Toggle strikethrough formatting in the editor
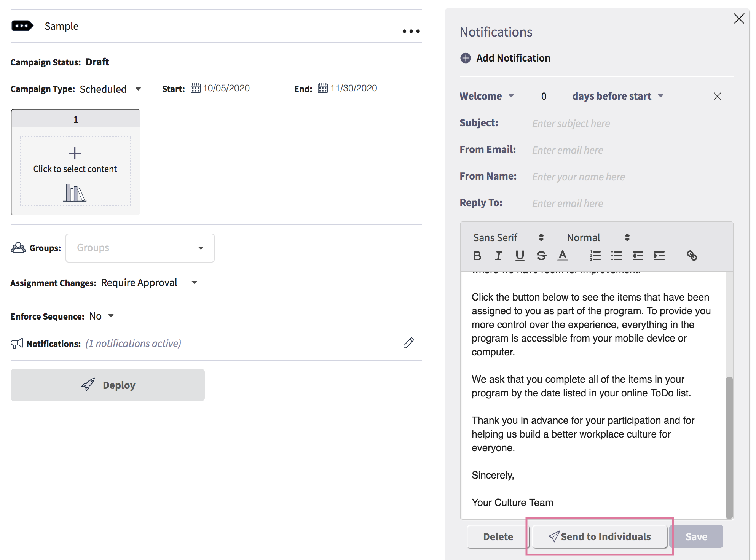 pos(541,256)
